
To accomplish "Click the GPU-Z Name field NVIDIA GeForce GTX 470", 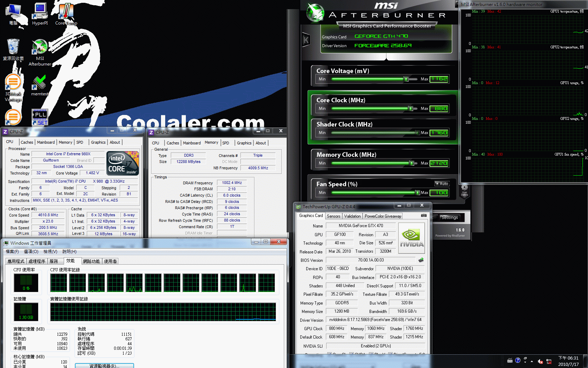I will [x=360, y=226].
